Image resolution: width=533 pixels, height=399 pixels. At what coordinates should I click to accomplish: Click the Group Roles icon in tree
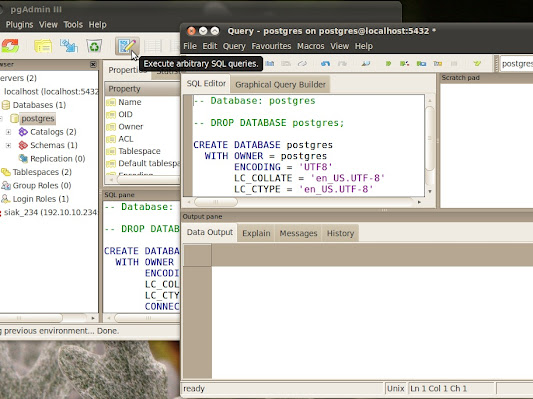click(x=6, y=185)
